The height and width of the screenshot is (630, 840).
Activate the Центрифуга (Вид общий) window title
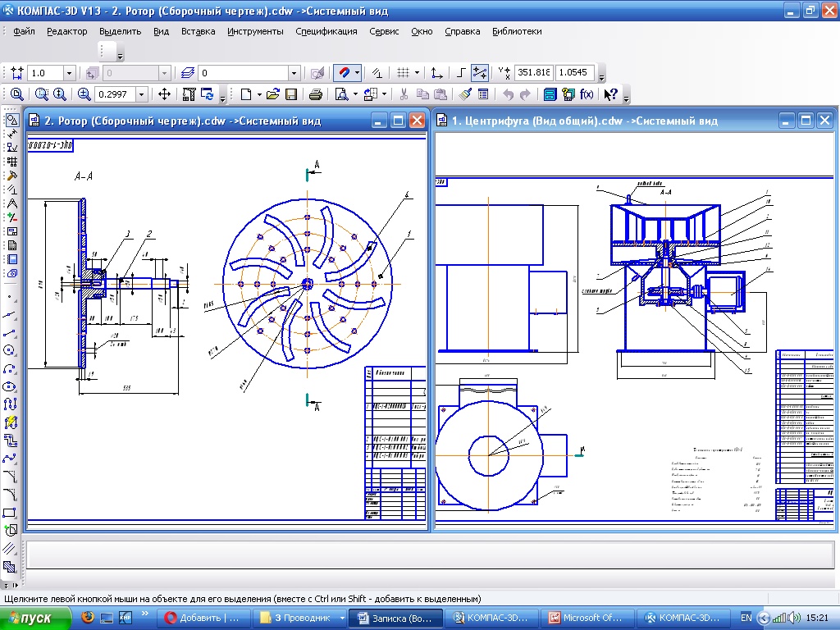click(584, 121)
